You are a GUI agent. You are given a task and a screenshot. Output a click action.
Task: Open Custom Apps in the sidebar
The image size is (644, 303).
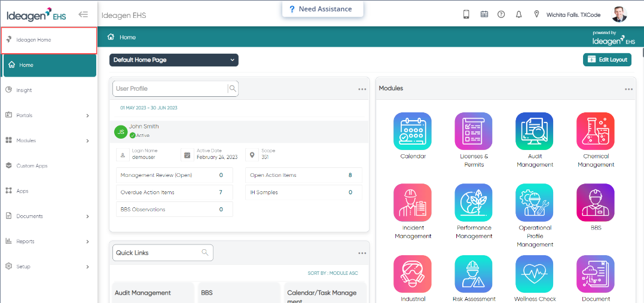tap(48, 166)
